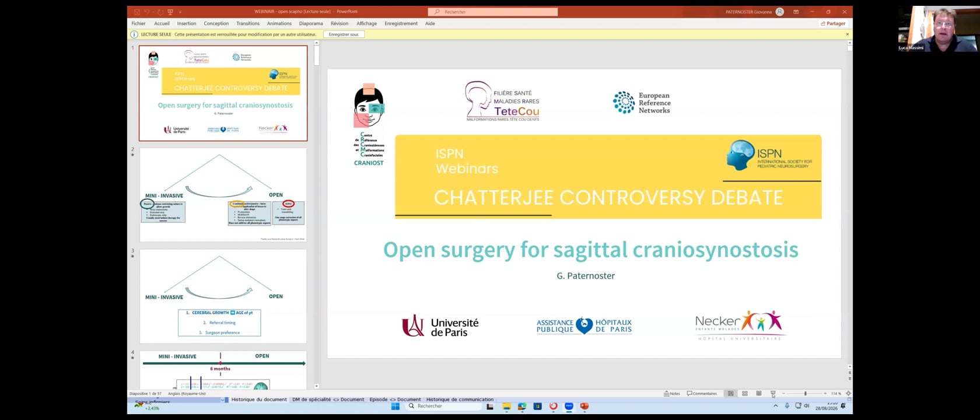Open the Fichier menu

coord(138,23)
